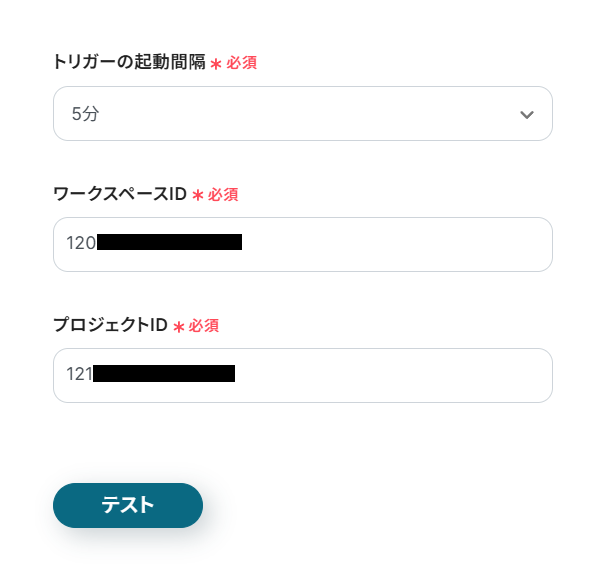
Task: Click the red asterisk beside ワークスペースID
Action: (x=197, y=195)
